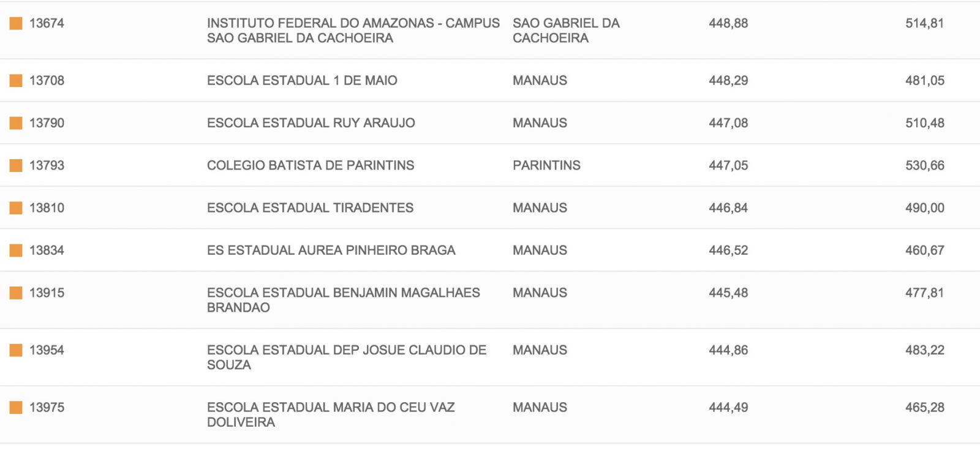Click the Parintins city cell
This screenshot has height=450, width=980.
[546, 165]
